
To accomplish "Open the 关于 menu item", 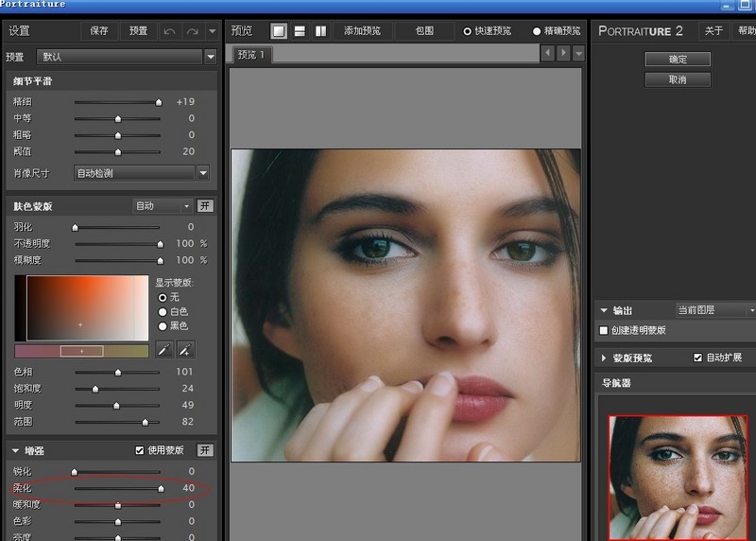I will (x=713, y=31).
